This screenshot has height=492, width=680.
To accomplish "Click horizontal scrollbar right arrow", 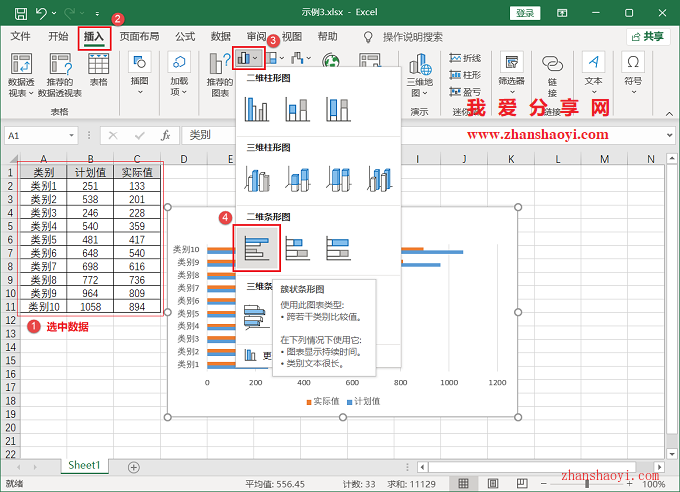I will tap(659, 467).
